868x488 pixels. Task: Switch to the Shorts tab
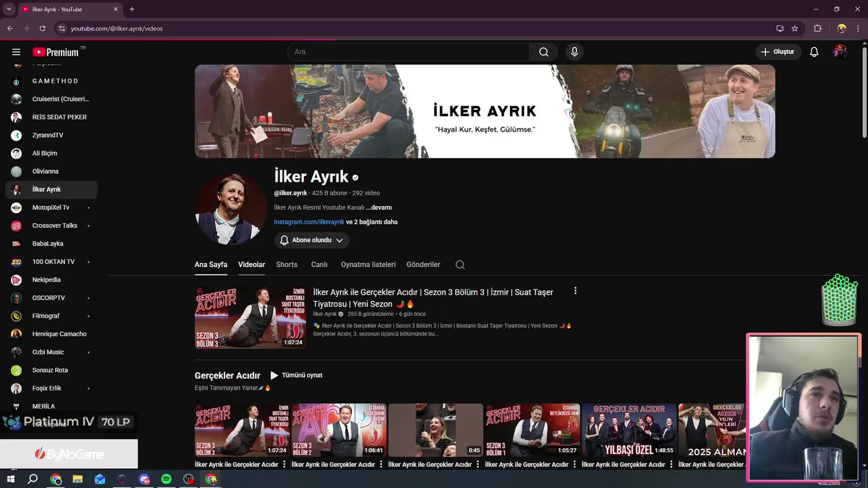[x=287, y=264]
